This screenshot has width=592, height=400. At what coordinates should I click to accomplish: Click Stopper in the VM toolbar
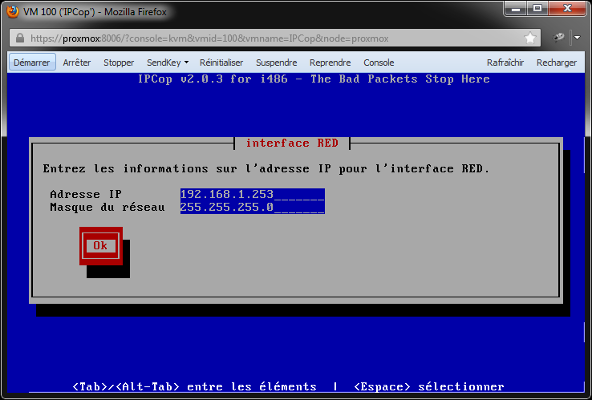point(119,62)
